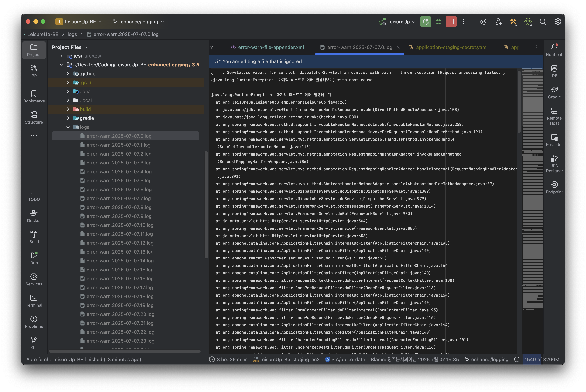Image resolution: width=586 pixels, height=392 pixels.
Task: Open the Docker tool window
Action: (34, 216)
